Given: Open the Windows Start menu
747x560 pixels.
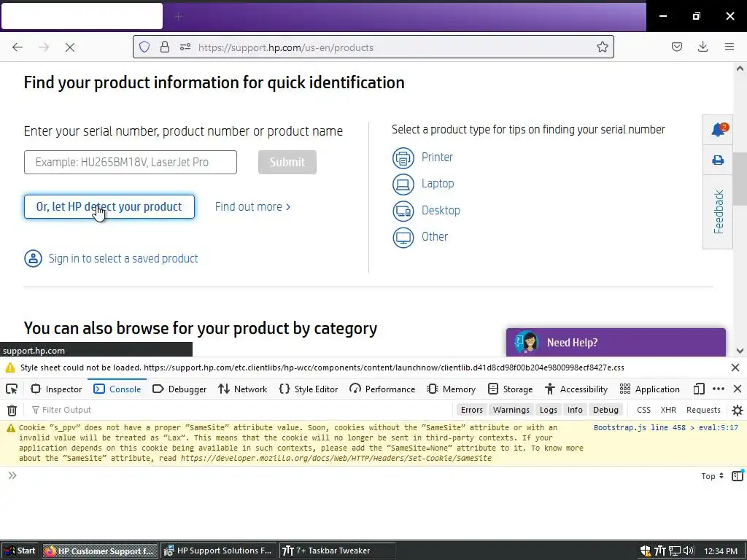Looking at the screenshot, I should (20, 551).
